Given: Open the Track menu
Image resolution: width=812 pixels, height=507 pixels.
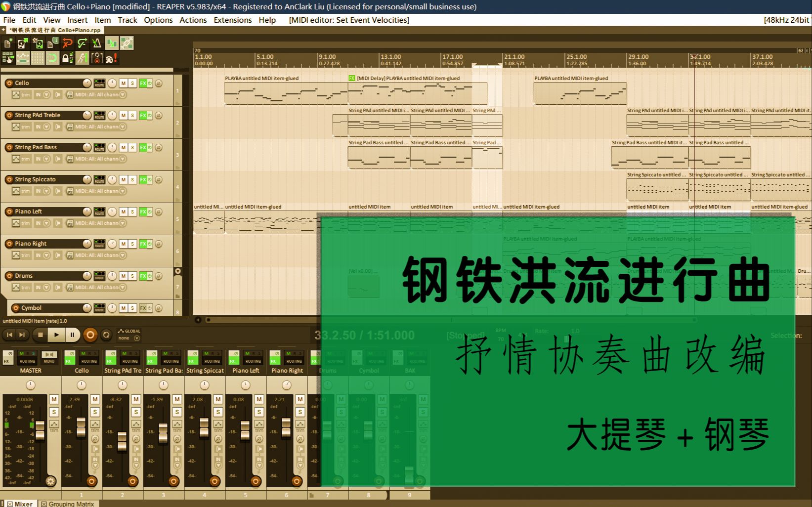Looking at the screenshot, I should click(128, 20).
